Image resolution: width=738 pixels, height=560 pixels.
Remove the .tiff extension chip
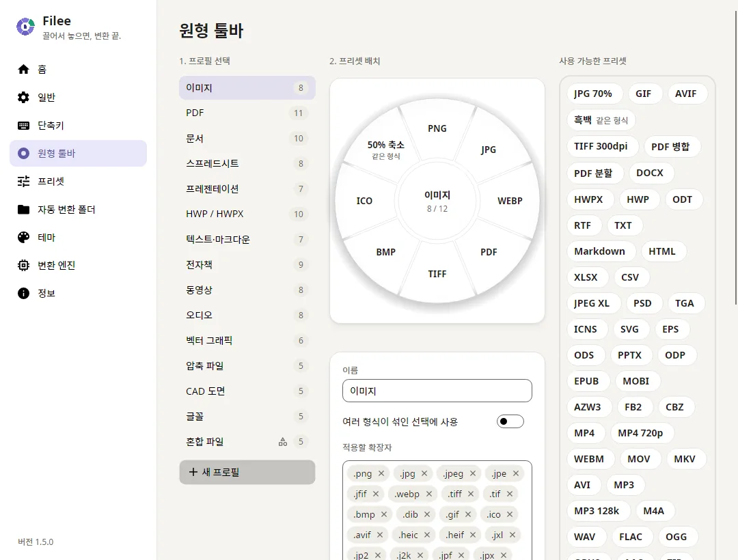pos(471,494)
